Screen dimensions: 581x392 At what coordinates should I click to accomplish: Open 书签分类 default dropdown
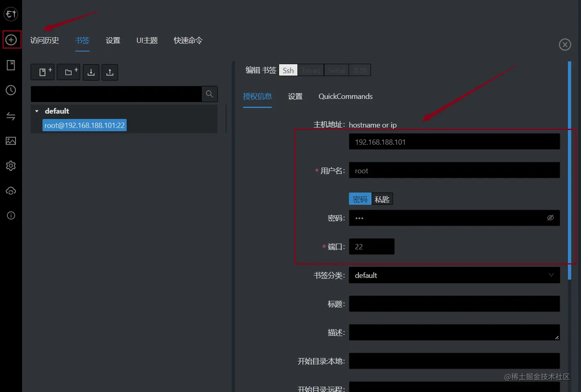(454, 275)
